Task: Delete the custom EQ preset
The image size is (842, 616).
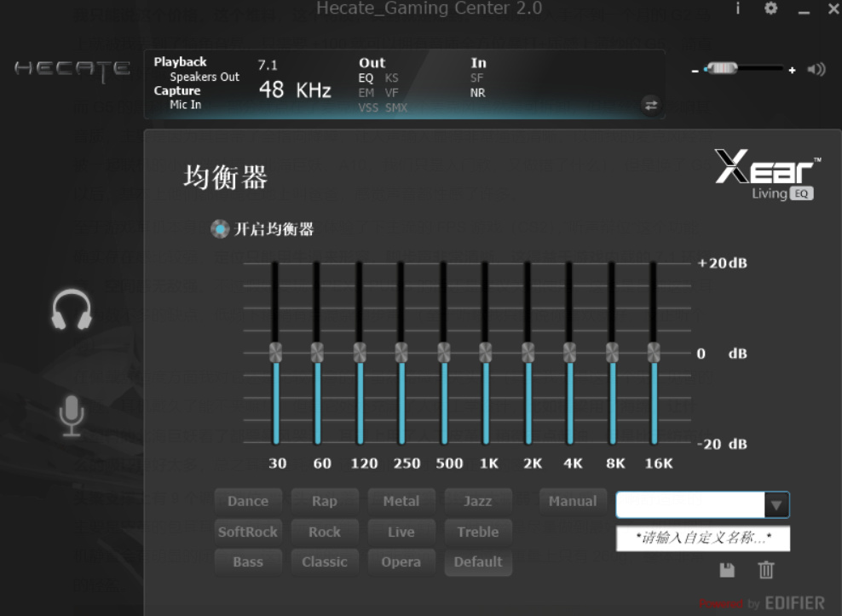Action: pos(766,570)
